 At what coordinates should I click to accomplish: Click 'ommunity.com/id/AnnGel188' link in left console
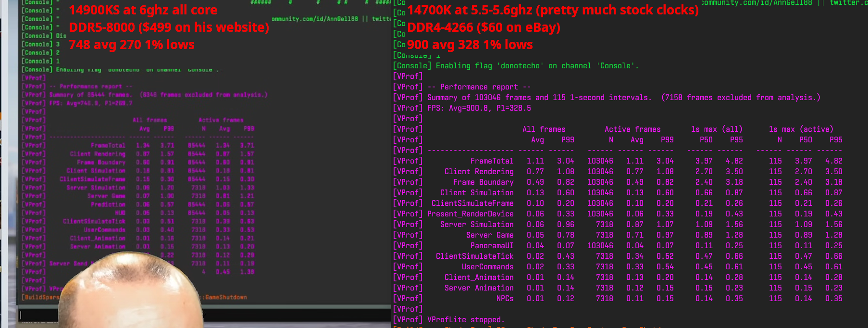click(315, 19)
